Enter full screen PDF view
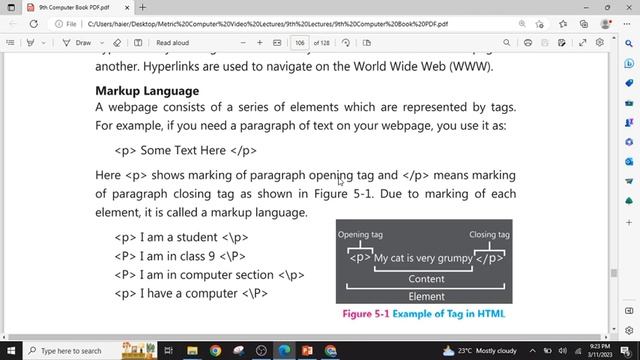Image resolution: width=640 pixels, height=360 pixels. [x=582, y=42]
